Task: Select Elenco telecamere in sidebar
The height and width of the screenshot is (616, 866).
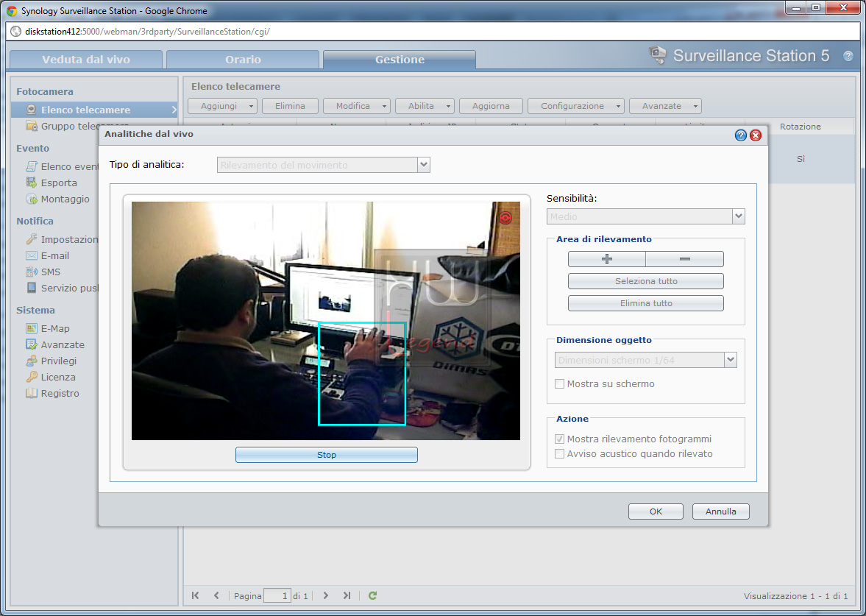Action: click(x=94, y=110)
